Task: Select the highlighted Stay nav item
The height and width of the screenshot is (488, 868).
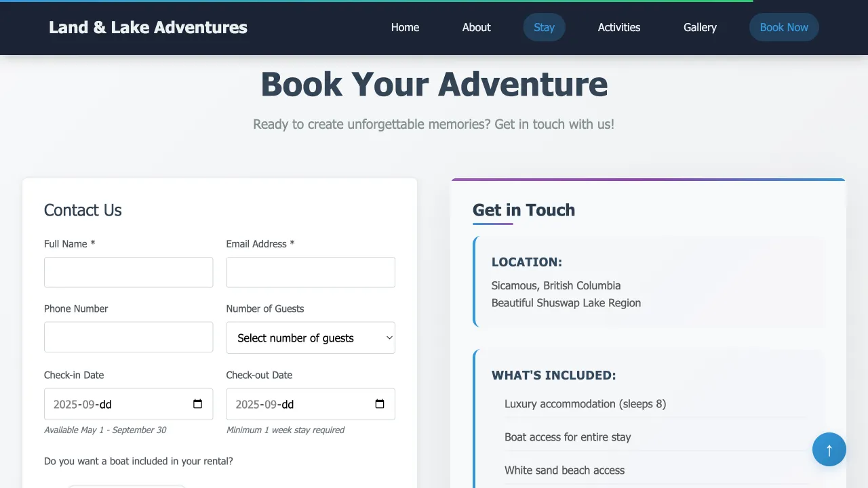Action: (x=544, y=27)
